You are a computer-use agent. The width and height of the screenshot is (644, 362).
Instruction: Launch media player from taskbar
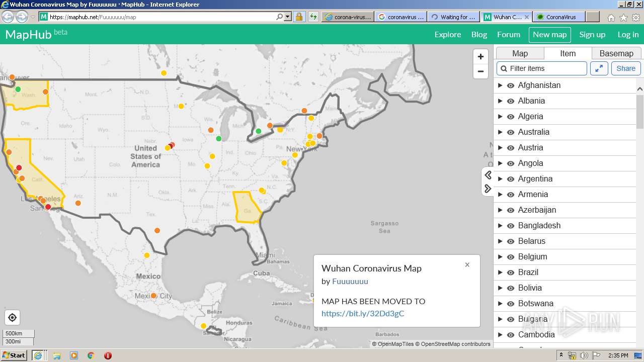coord(74,355)
